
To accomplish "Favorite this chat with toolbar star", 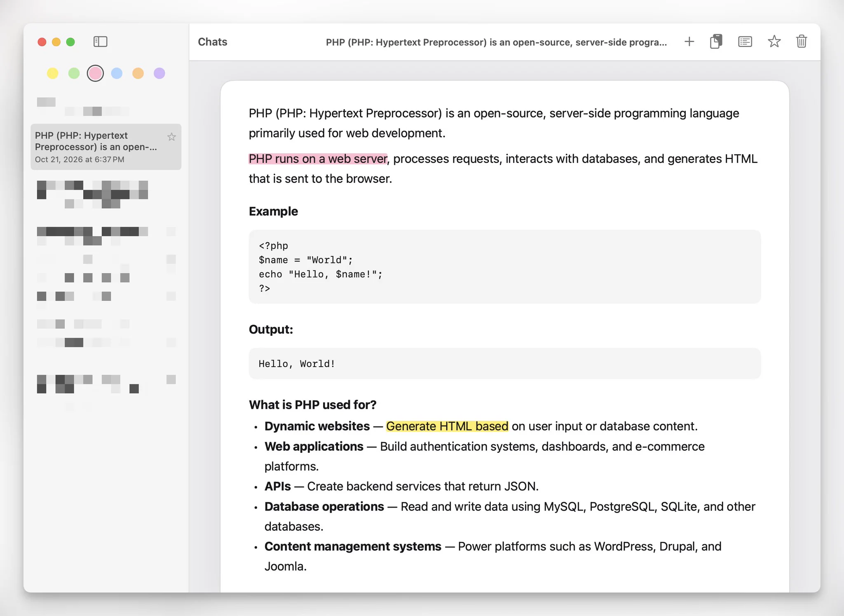I will [774, 42].
